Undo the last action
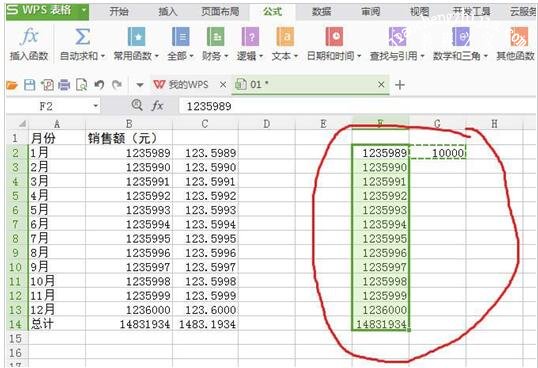538x368 pixels. (x=99, y=84)
